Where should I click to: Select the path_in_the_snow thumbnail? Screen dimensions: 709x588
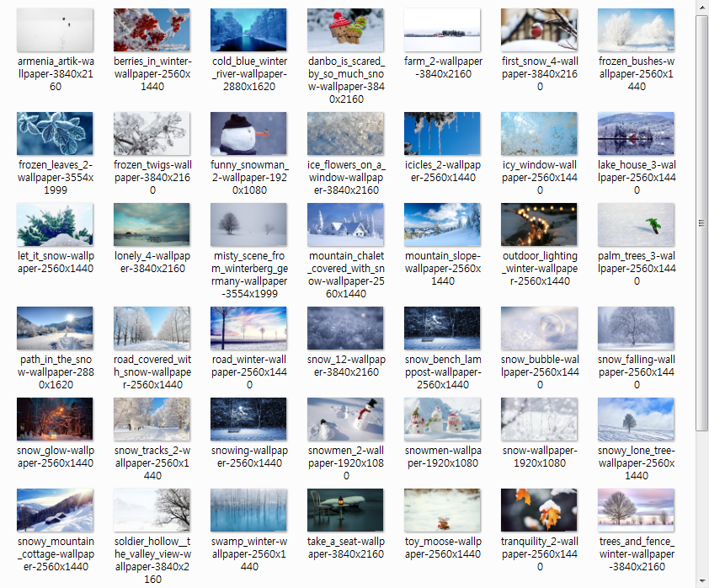click(56, 329)
